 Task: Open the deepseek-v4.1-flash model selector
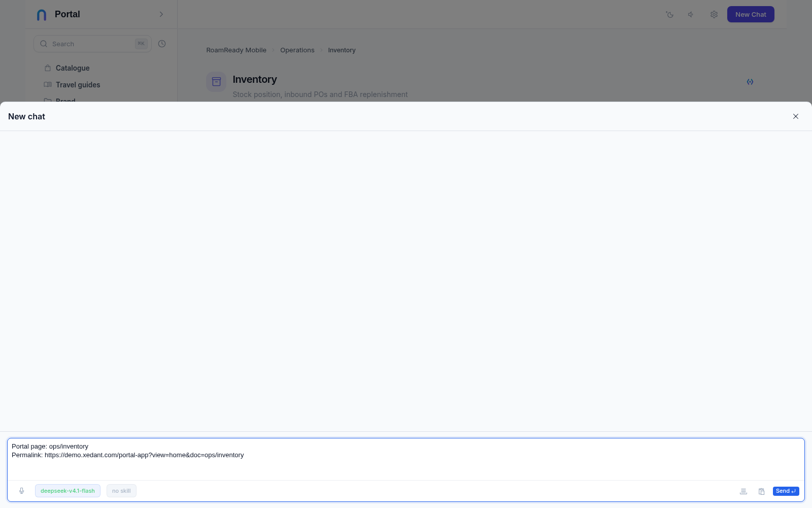(67, 491)
